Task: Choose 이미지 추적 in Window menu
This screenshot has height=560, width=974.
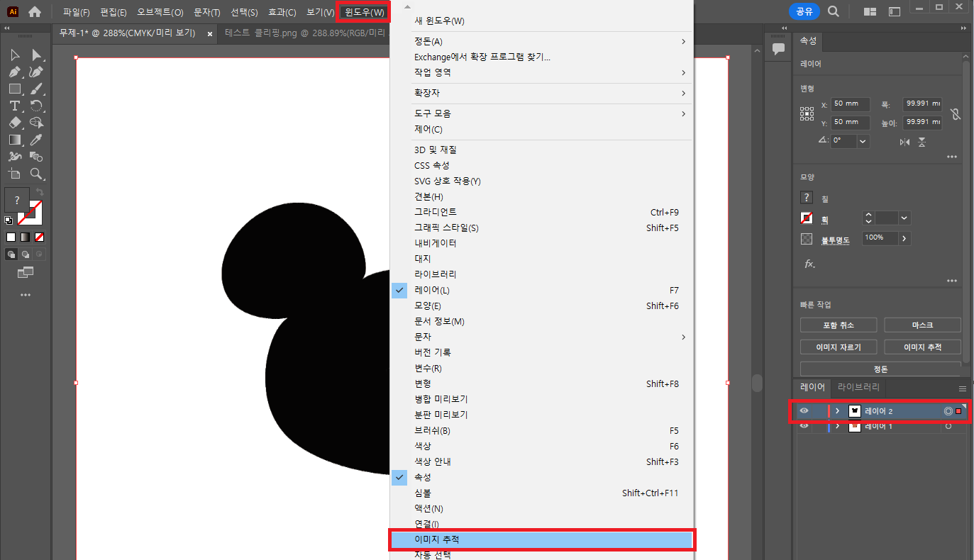Action: click(x=543, y=539)
